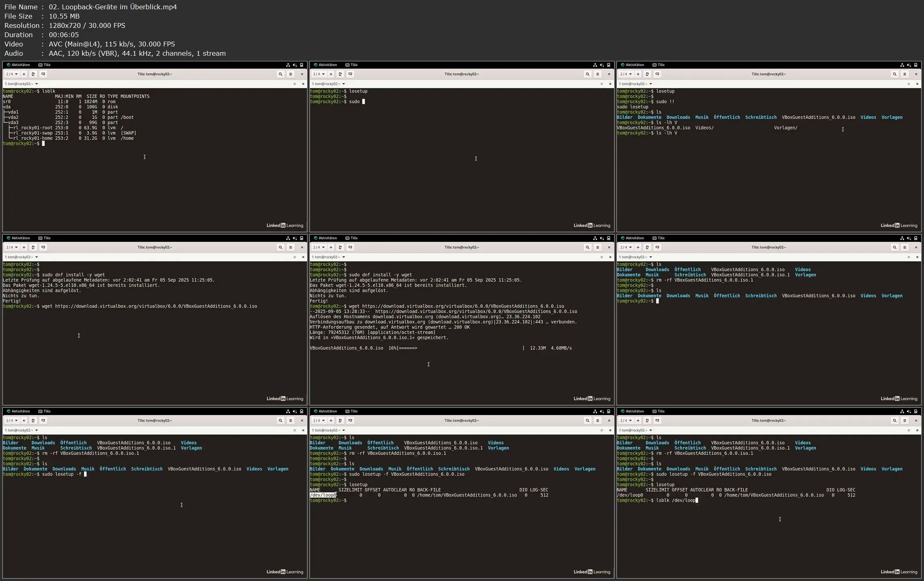Screen dimensions: 924x581
Task: Add a new session in the 'sudo losetup -f' window
Action: tap(24, 421)
